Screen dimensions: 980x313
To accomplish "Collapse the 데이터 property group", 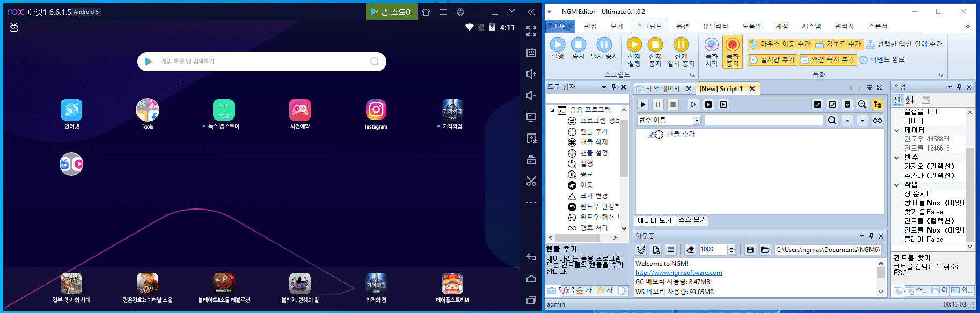I will [897, 130].
